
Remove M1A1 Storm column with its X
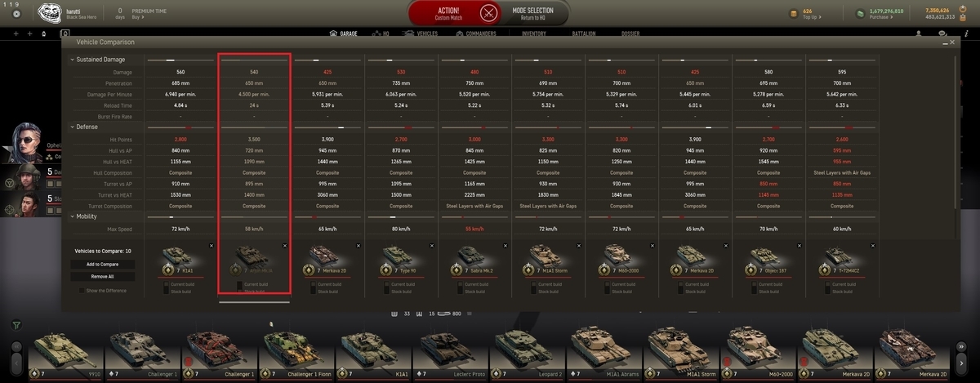[579, 245]
